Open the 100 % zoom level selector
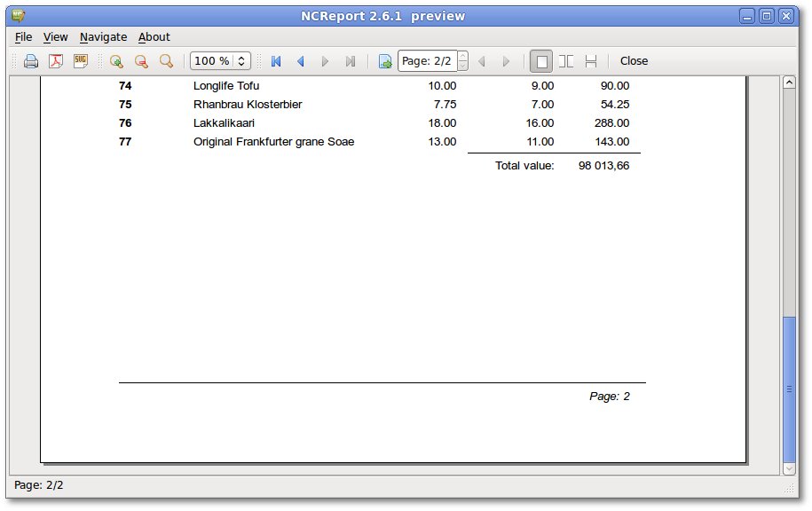 pyautogui.click(x=221, y=61)
